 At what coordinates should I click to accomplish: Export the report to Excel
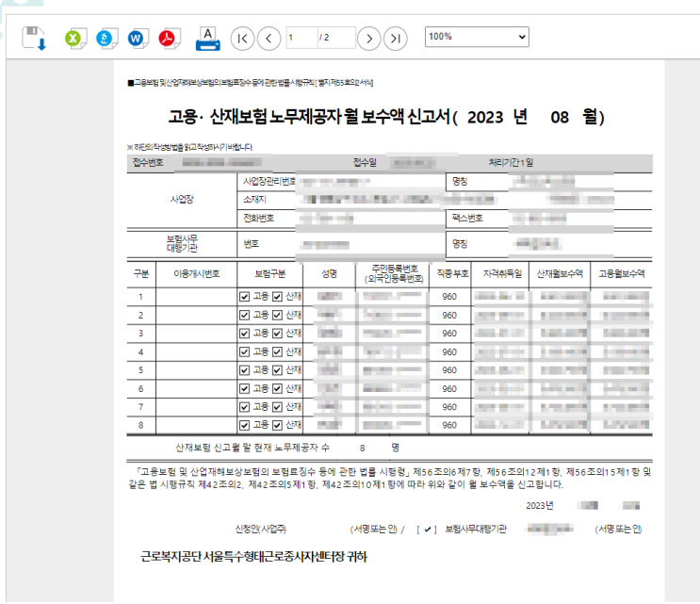(75, 39)
